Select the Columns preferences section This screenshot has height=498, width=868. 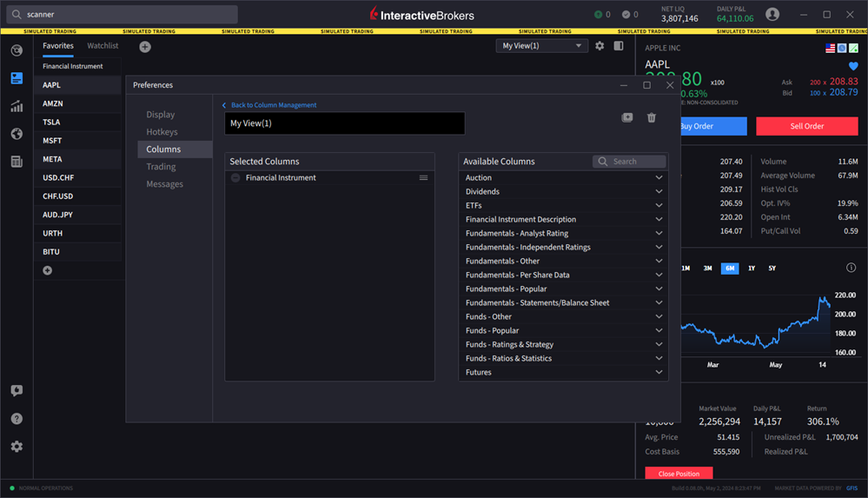[175, 149]
